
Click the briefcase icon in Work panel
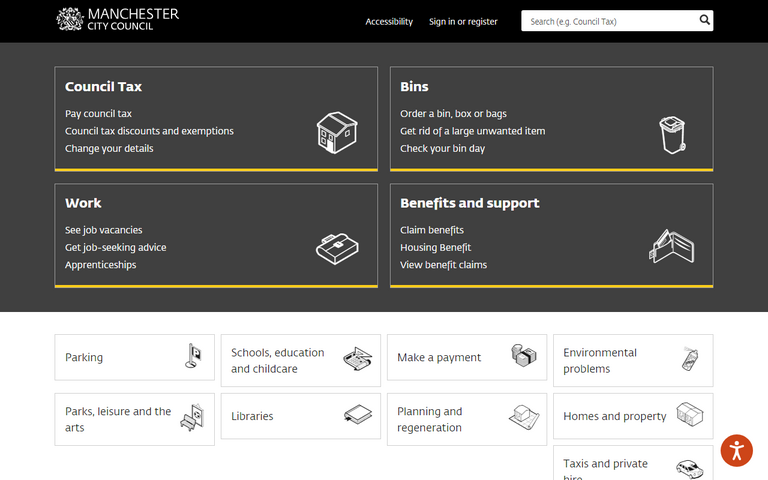click(x=336, y=247)
